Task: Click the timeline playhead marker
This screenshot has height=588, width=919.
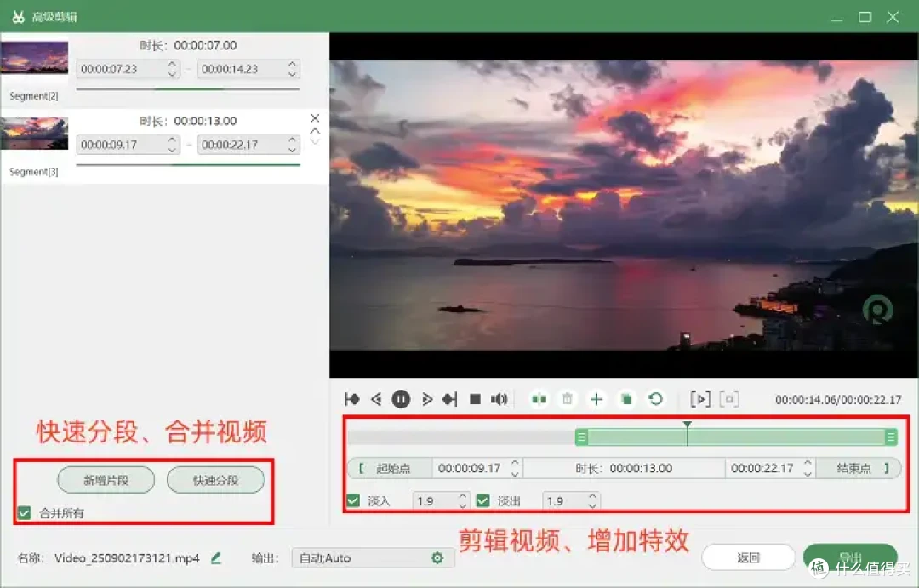Action: point(687,425)
